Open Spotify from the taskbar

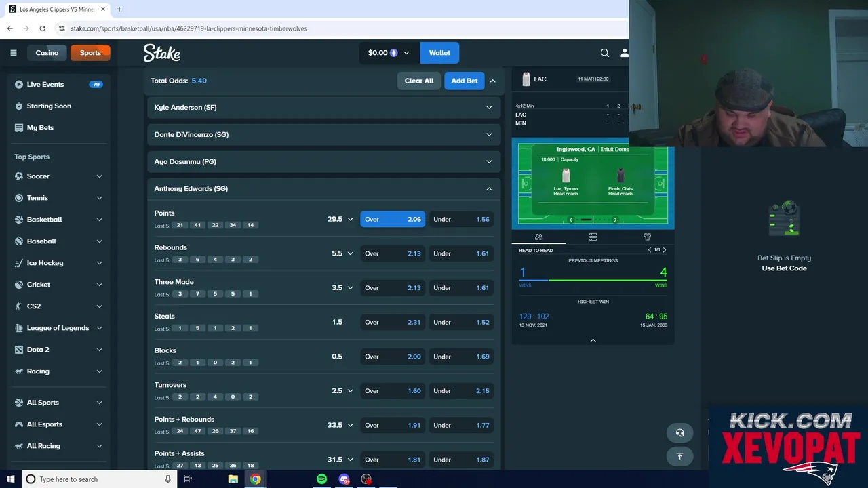(321, 479)
